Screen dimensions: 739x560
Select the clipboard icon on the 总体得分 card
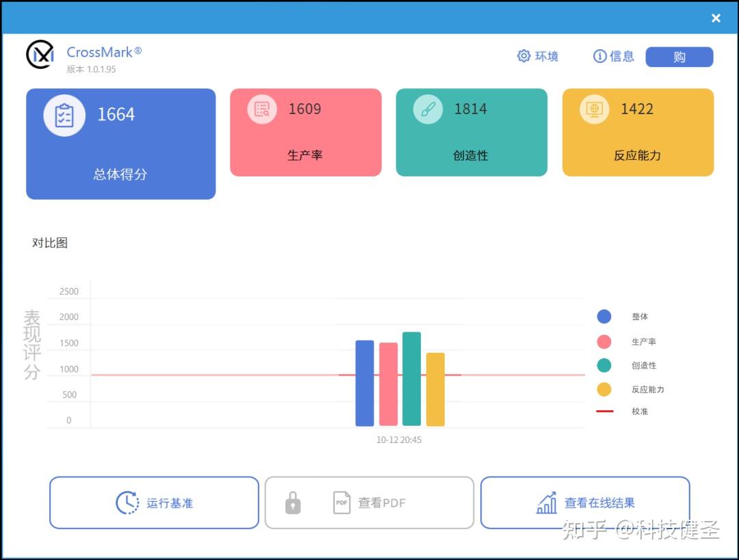pyautogui.click(x=64, y=115)
